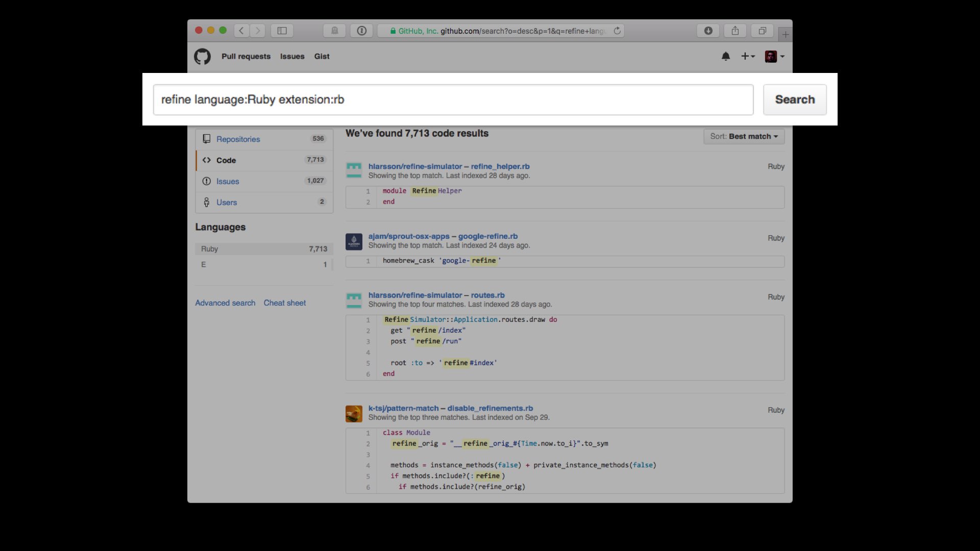
Task: Open ajam/sprout-osx-apps repository
Action: pyautogui.click(x=409, y=236)
